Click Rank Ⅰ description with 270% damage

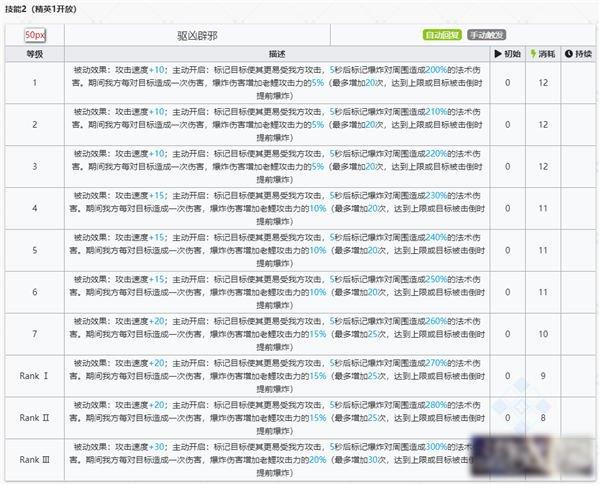[277, 376]
